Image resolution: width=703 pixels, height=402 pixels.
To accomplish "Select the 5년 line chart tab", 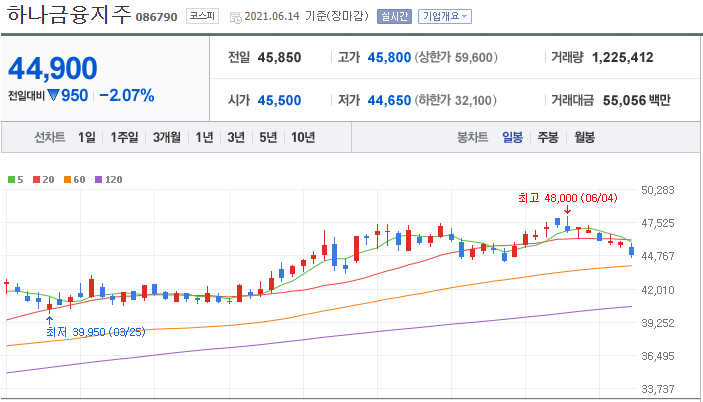I will 268,137.
